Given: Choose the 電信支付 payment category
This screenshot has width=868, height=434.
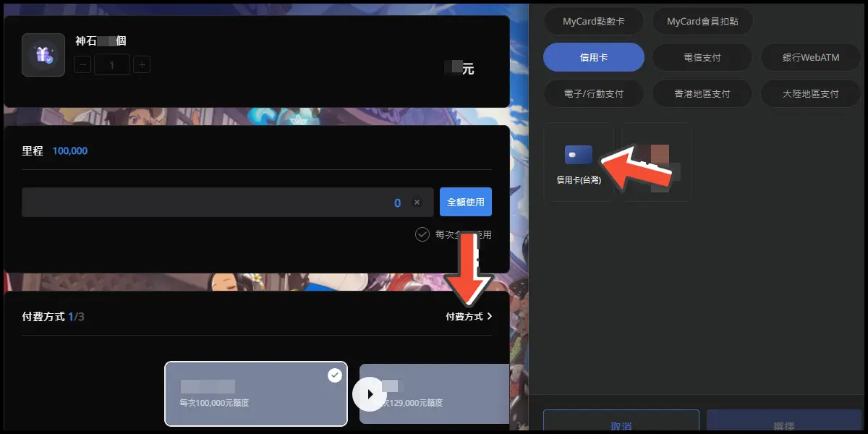Looking at the screenshot, I should click(702, 57).
